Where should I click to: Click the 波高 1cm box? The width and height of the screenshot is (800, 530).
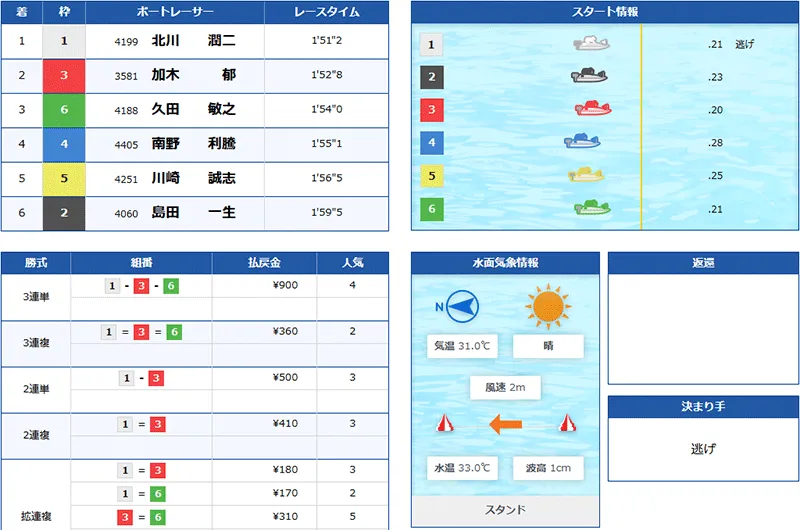click(548, 468)
